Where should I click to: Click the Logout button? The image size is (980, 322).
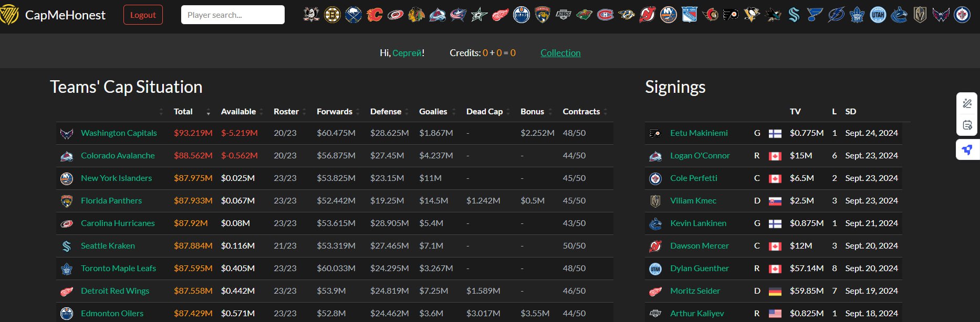[x=143, y=15]
